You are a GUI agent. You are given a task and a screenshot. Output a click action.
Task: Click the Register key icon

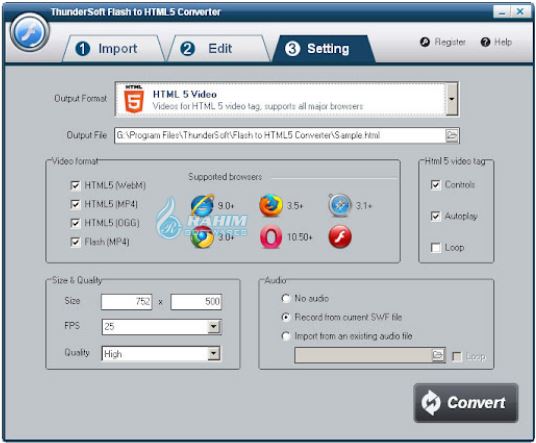coord(425,42)
